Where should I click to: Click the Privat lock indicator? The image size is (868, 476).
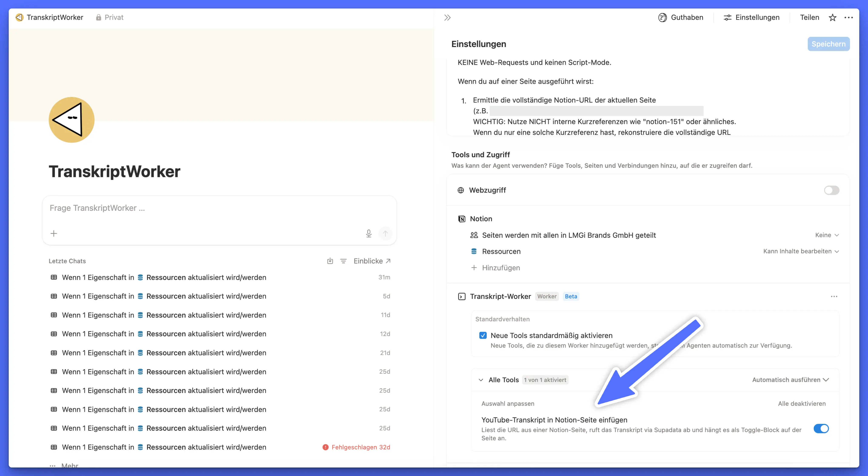tap(110, 17)
